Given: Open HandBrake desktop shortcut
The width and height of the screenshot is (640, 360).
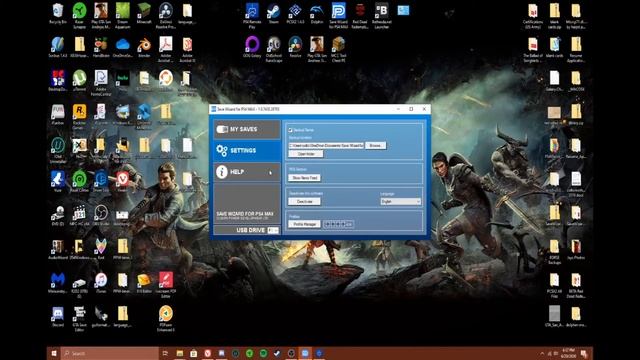Looking at the screenshot, I should pyautogui.click(x=101, y=47).
